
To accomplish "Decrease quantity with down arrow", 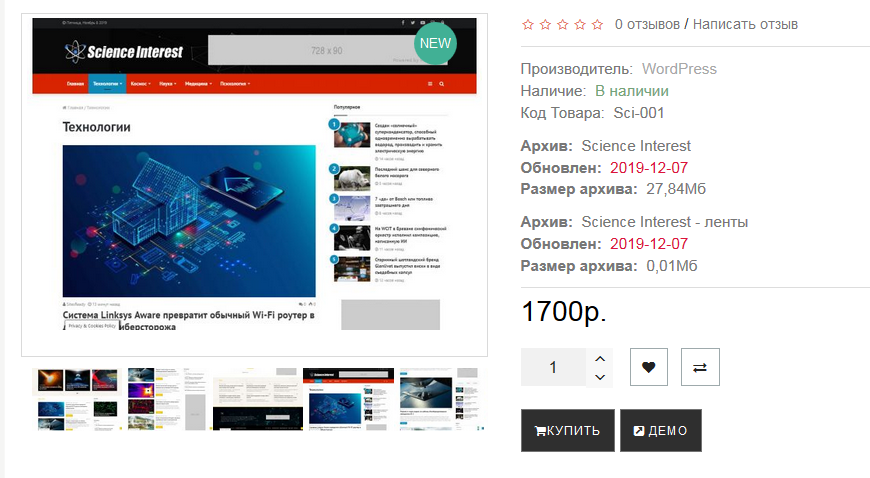I will click(x=600, y=377).
